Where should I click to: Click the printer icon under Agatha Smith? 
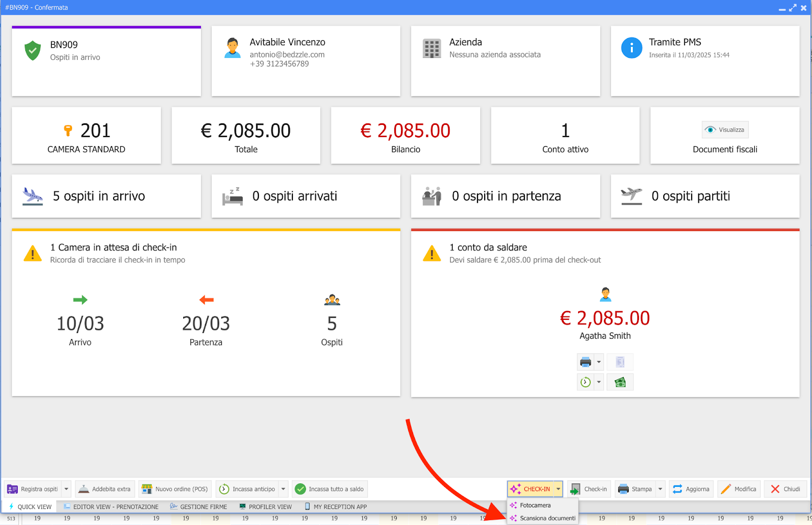pyautogui.click(x=586, y=362)
